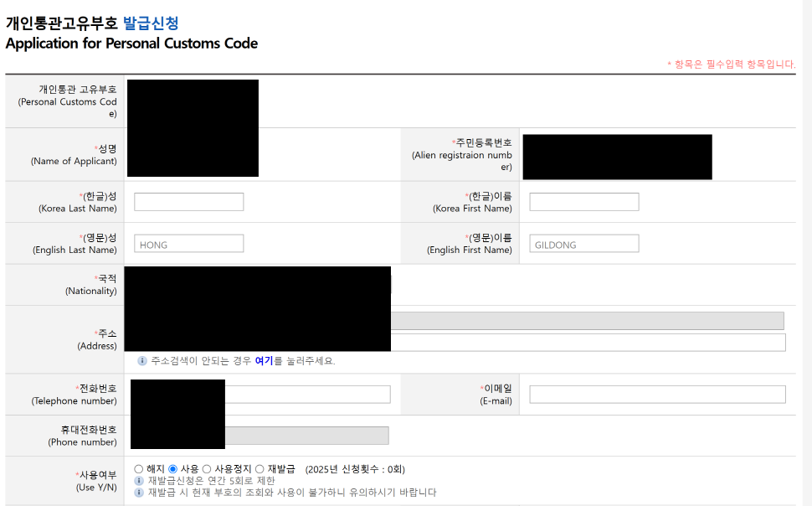Choose the 사용정지 radio option
The width and height of the screenshot is (812, 506).
click(x=207, y=469)
